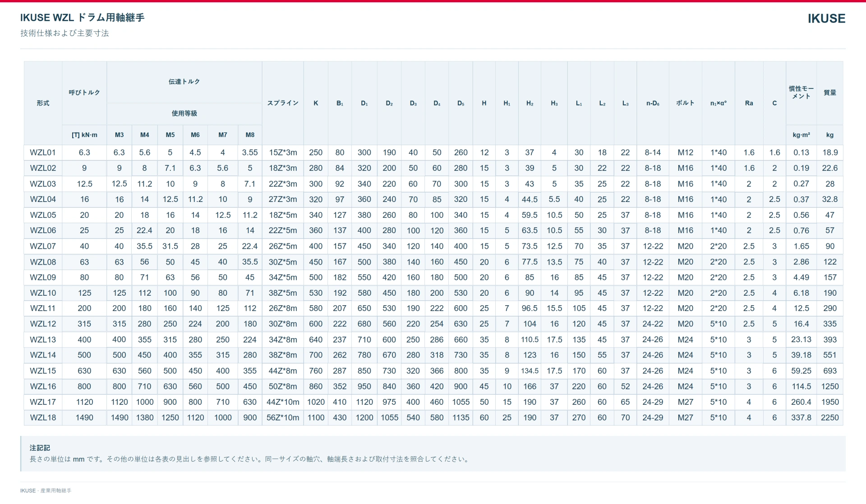Screen dimensions: 866x504
Task: Click the '注記記' note heading
Action: pyautogui.click(x=40, y=448)
